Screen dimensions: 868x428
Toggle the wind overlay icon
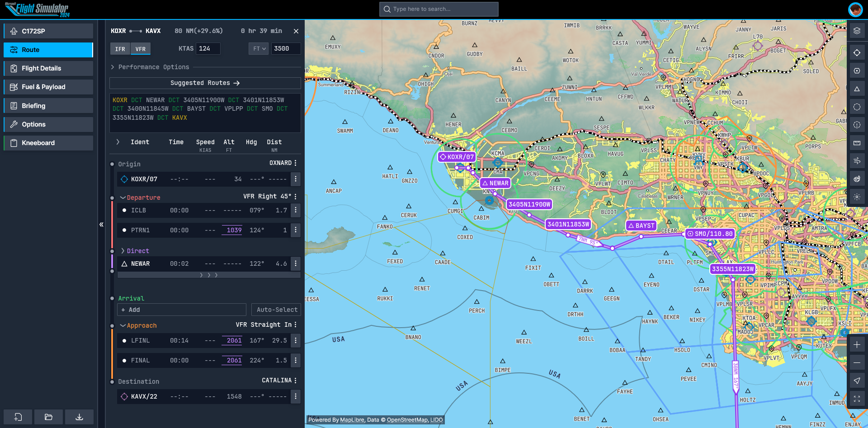pos(857,161)
